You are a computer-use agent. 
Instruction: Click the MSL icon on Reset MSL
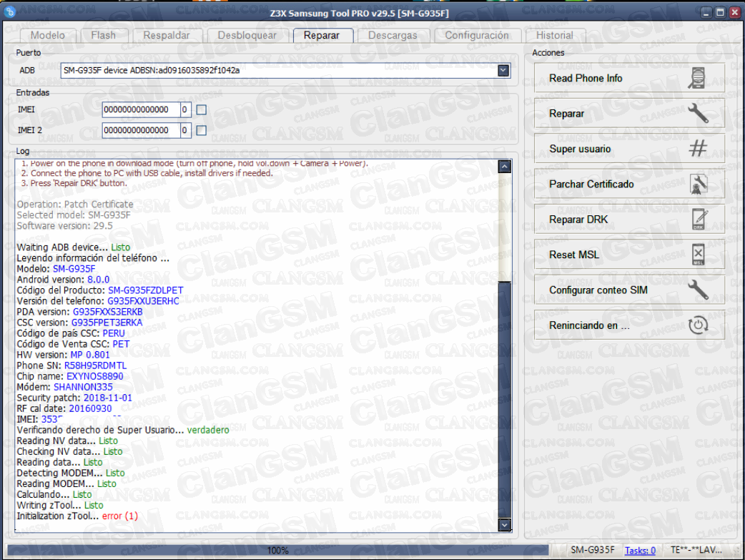(698, 255)
